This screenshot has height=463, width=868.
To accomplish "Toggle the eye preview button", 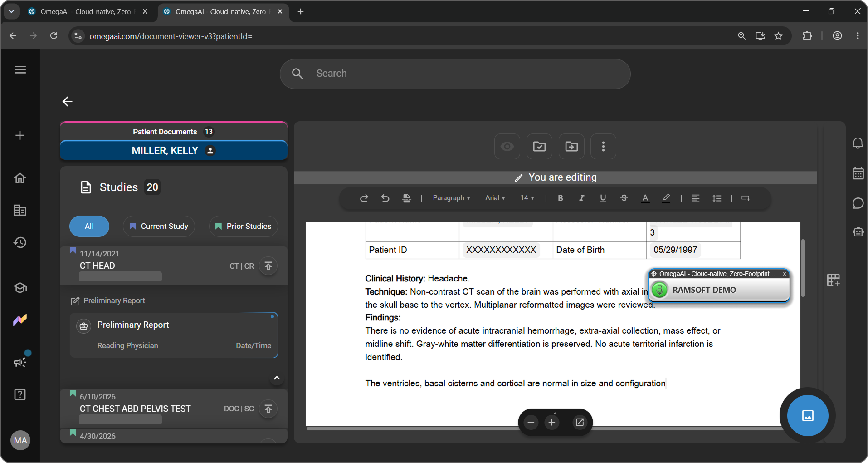I will (507, 146).
